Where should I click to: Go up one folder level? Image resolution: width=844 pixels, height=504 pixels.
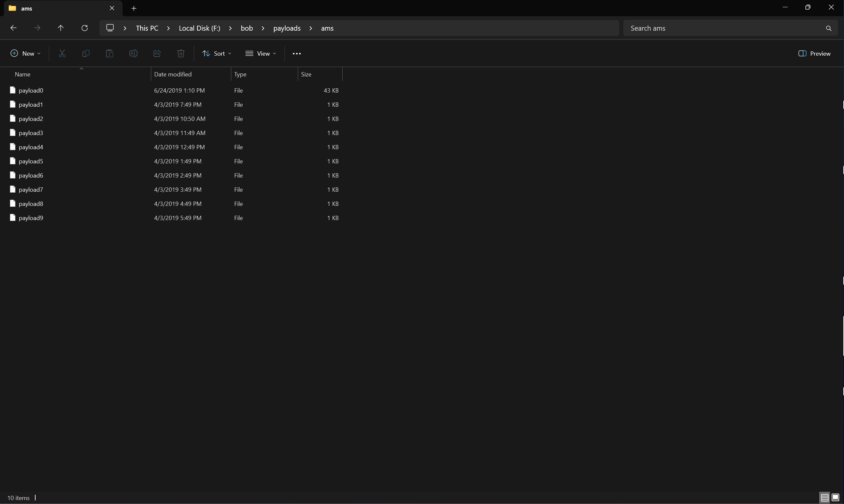pyautogui.click(x=61, y=28)
